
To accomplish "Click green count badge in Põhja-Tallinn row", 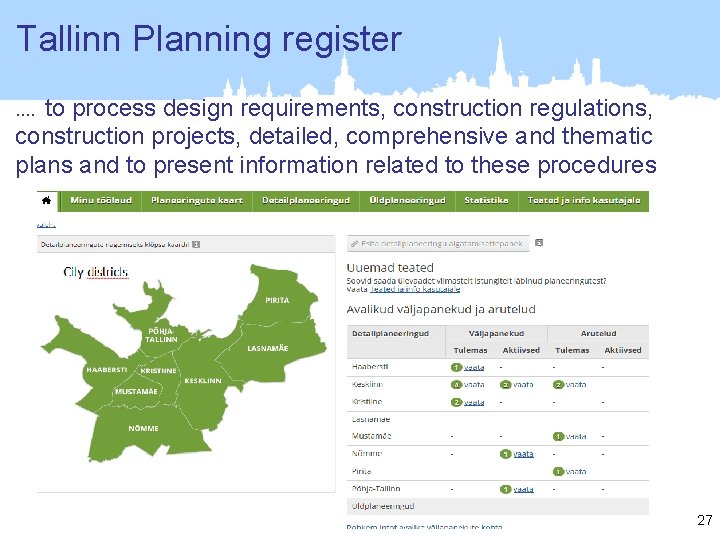I will tap(506, 489).
